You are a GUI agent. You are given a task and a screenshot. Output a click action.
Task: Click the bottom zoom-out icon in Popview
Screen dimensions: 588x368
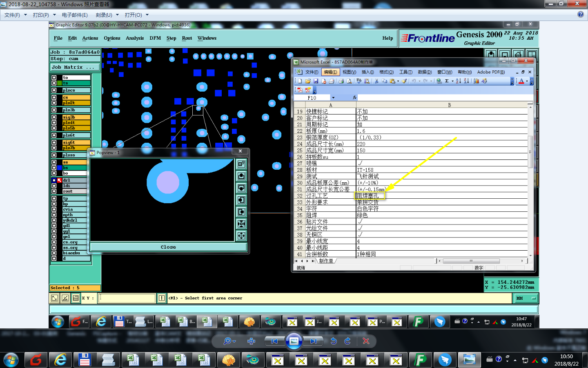[241, 236]
